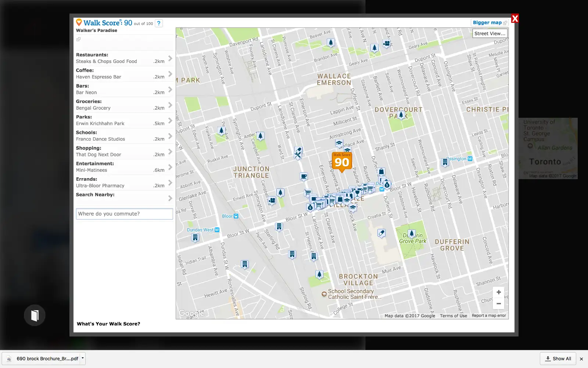The image size is (588, 368).
Task: Click Show All downloads button
Action: 558,359
